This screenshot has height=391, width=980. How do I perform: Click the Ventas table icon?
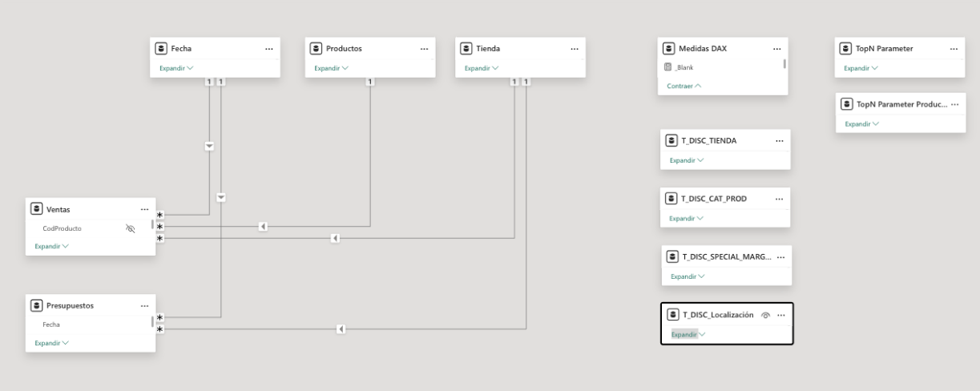point(36,209)
